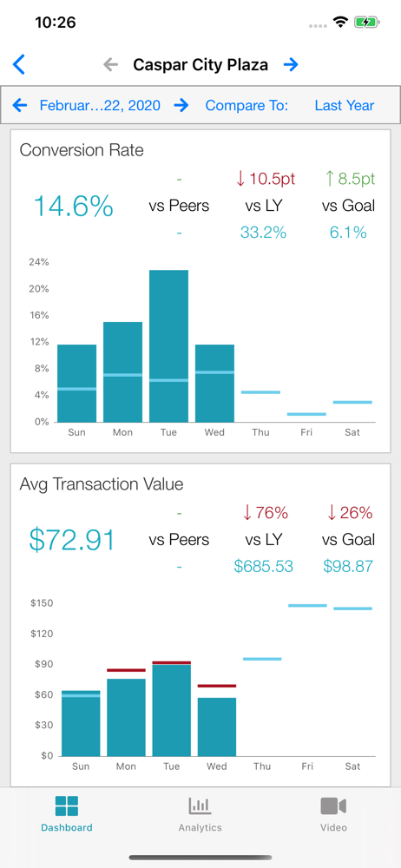
Task: Select the Caspar City Plaza store title
Action: point(200,65)
